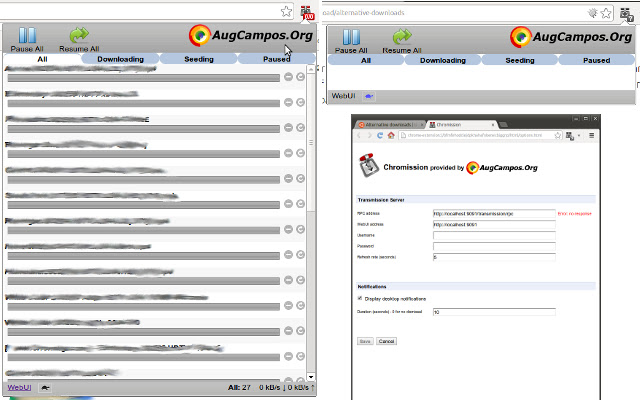Image resolution: width=640 pixels, height=400 pixels.
Task: Click first torrent's progress bar
Action: click(x=144, y=78)
